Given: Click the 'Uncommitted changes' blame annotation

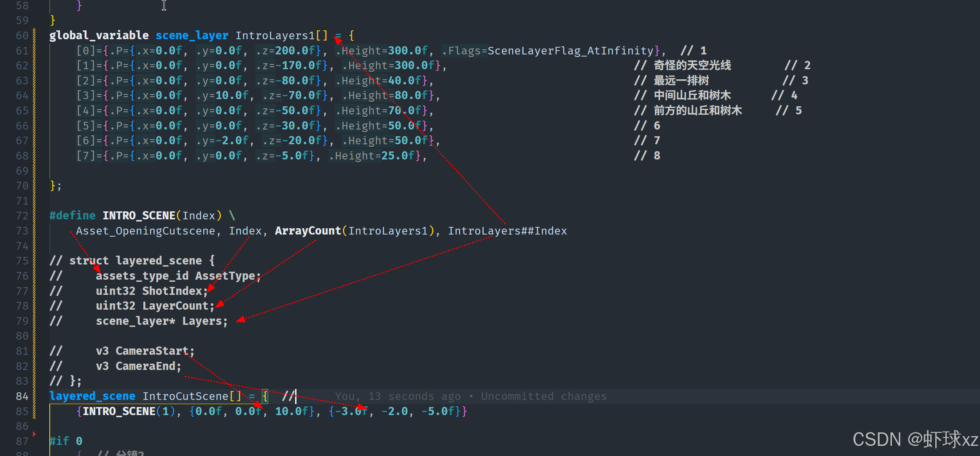Looking at the screenshot, I should (x=544, y=396).
